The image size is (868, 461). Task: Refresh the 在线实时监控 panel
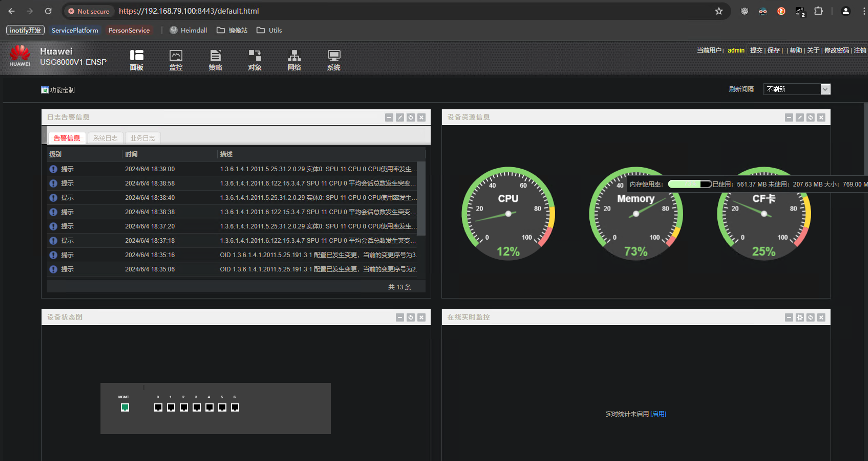click(x=810, y=317)
